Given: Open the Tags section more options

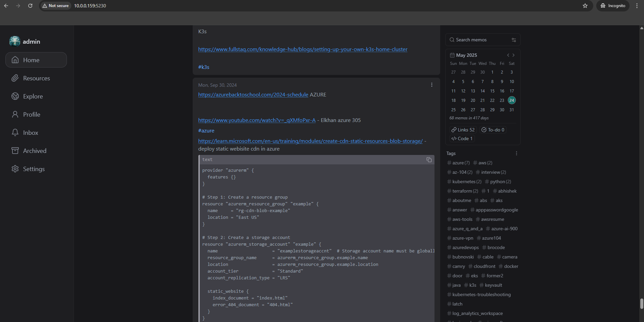Looking at the screenshot, I should pyautogui.click(x=516, y=153).
